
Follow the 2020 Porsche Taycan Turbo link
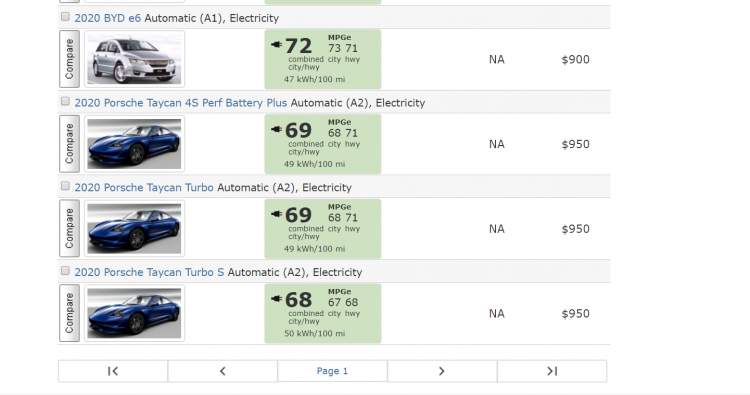(x=144, y=187)
